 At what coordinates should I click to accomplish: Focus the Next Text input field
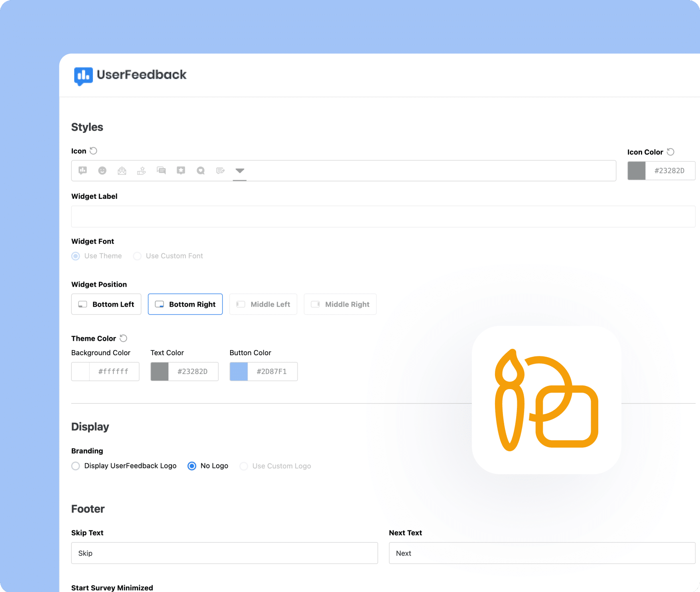point(542,553)
